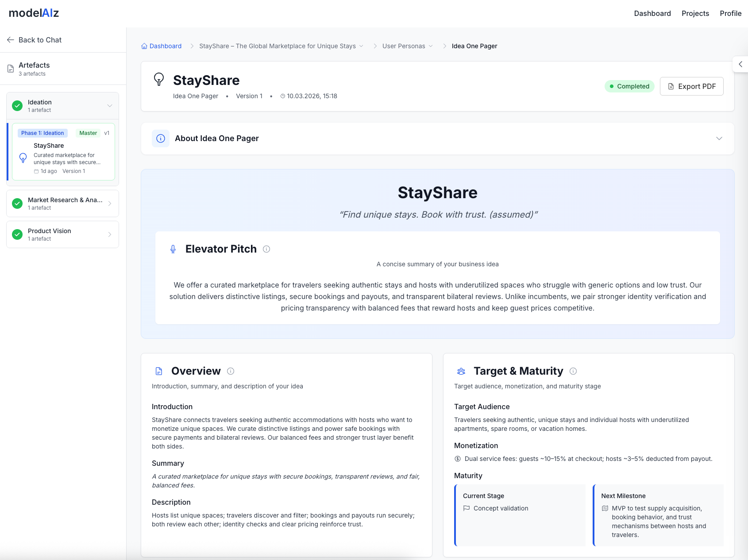Go back to chat
The height and width of the screenshot is (560, 748).
35,40
